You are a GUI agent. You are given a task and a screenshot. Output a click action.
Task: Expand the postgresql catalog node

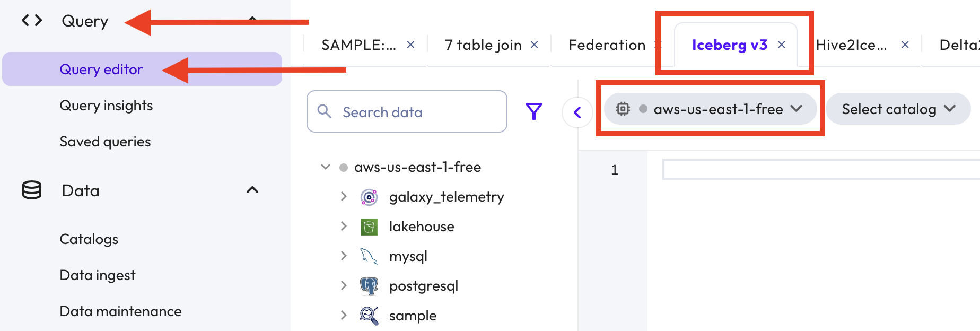[344, 286]
